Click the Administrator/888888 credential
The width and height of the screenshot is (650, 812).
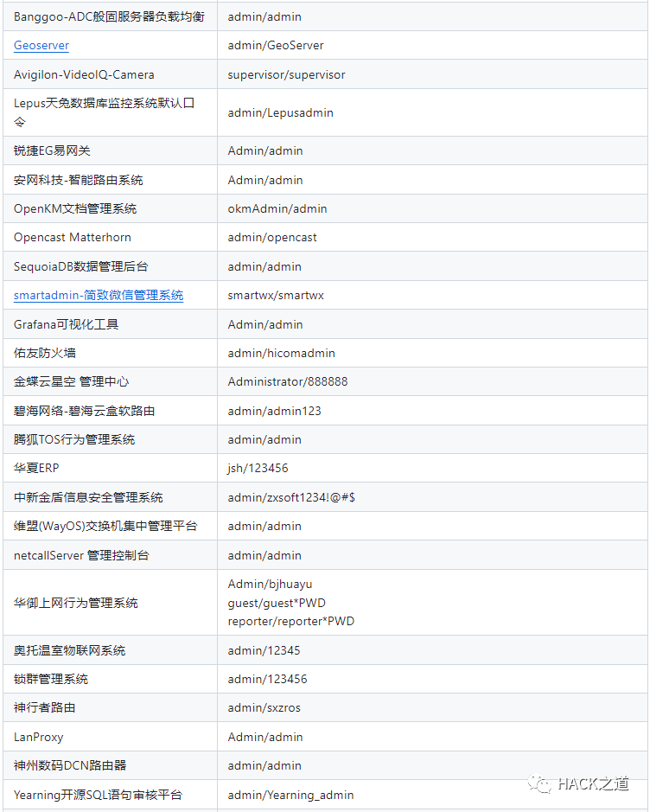click(x=288, y=381)
